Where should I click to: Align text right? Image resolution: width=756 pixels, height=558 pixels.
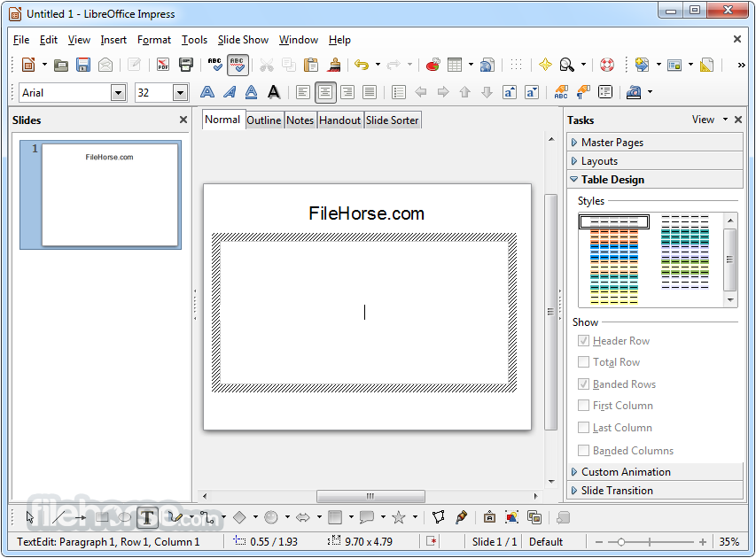pyautogui.click(x=347, y=92)
